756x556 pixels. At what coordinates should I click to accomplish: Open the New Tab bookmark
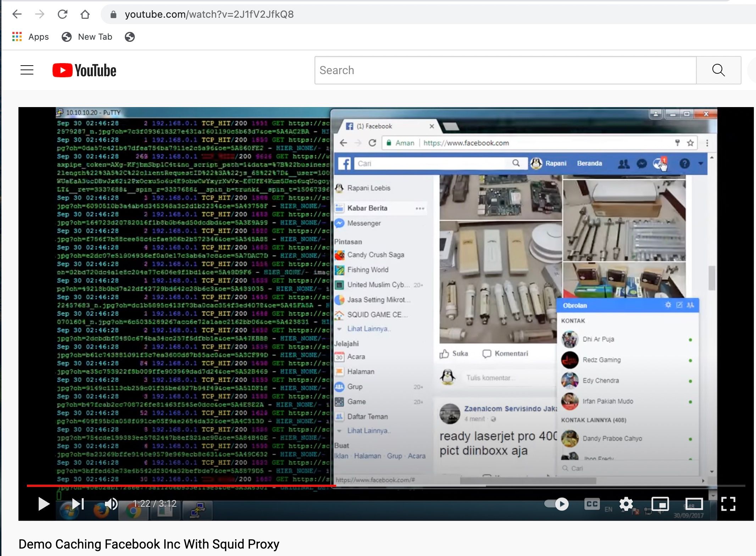pos(87,37)
